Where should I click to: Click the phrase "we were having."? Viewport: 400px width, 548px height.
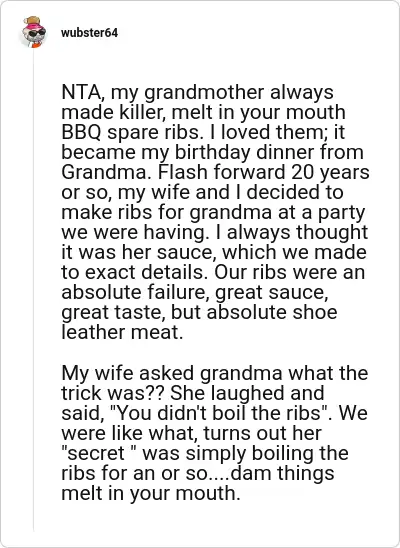[135, 232]
